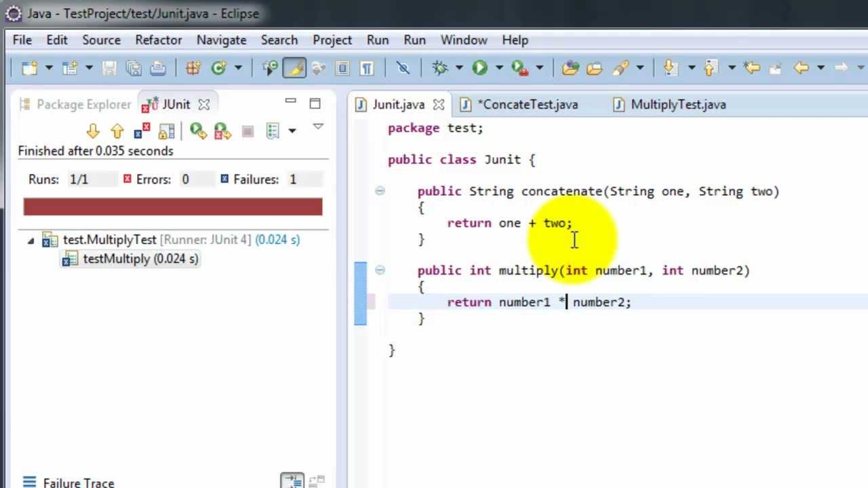Open the JUnit test history dropdown

292,130
